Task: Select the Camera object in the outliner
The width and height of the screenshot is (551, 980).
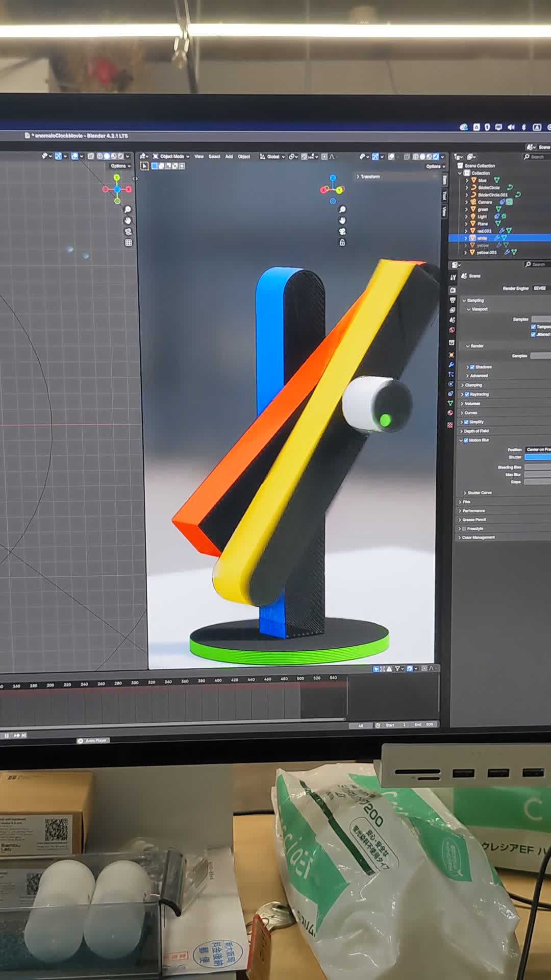Action: pos(485,202)
